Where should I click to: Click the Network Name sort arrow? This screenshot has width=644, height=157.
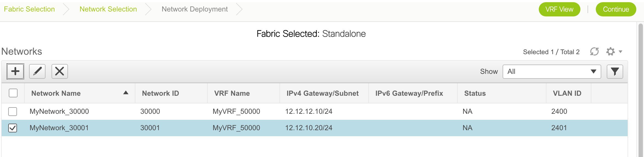[126, 93]
